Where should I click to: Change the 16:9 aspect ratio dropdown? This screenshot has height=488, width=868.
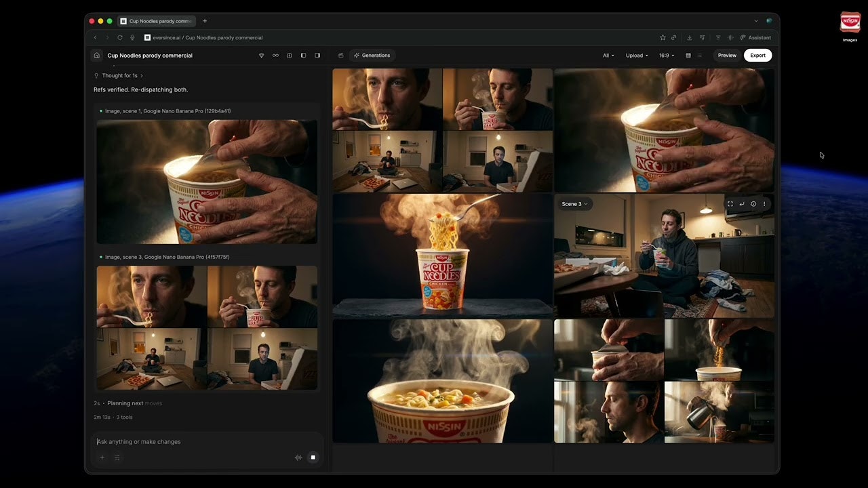click(667, 56)
